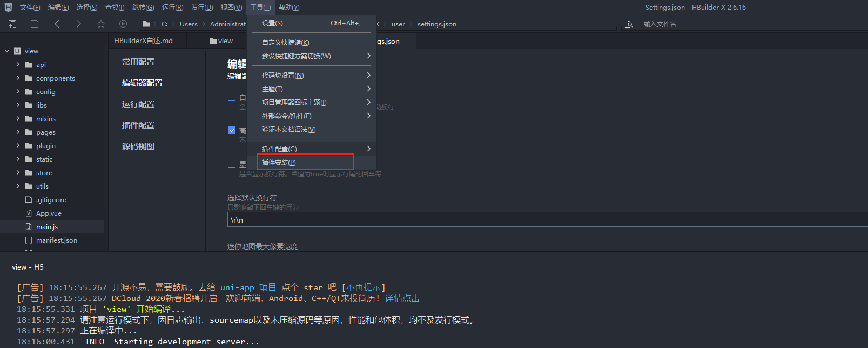Click the file search icon

click(629, 24)
